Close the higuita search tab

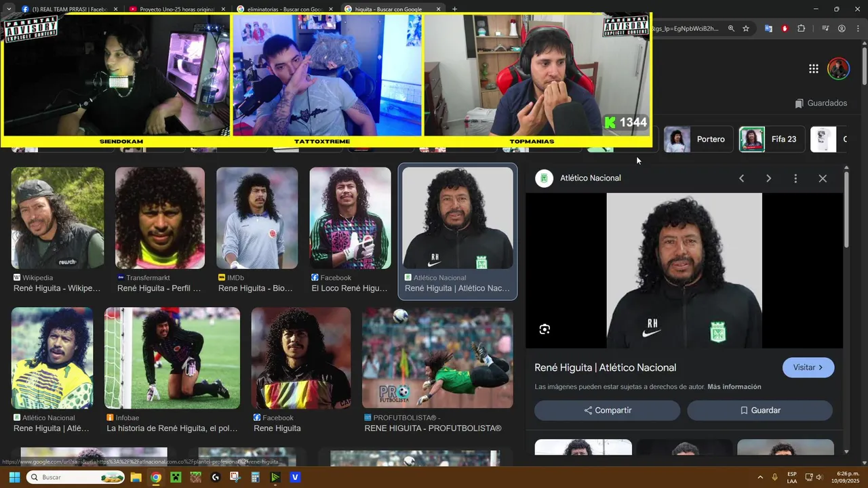point(439,9)
